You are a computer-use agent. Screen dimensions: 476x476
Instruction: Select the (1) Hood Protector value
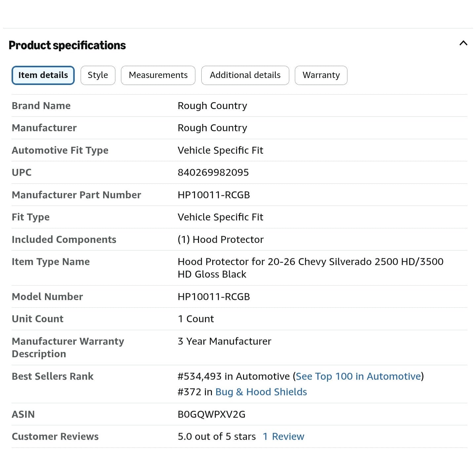[220, 239]
